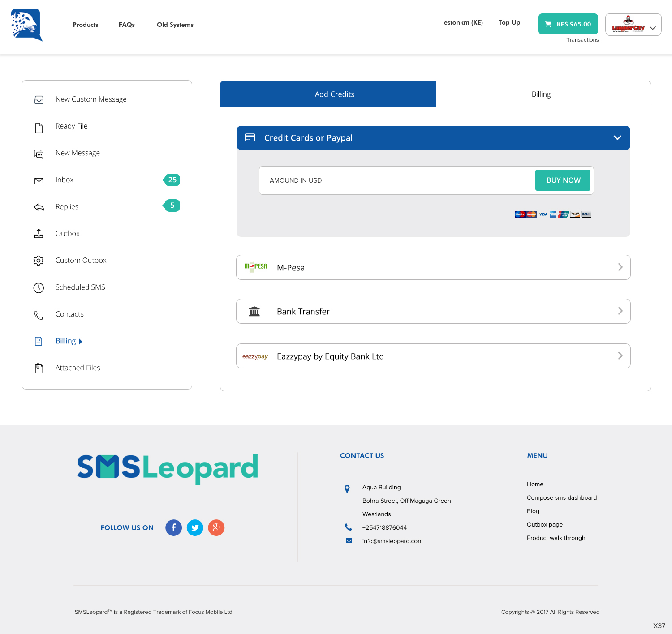Click the Ready File document icon

click(x=39, y=128)
